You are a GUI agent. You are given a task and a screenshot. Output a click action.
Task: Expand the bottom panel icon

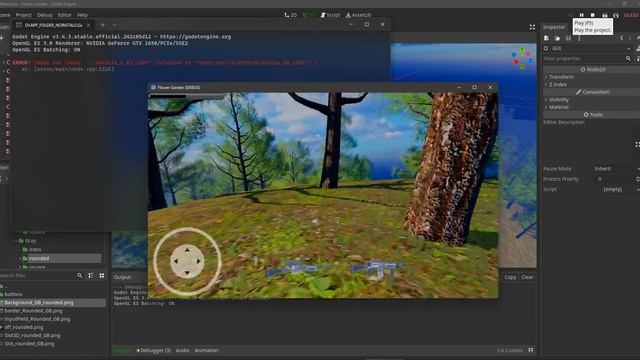click(531, 350)
